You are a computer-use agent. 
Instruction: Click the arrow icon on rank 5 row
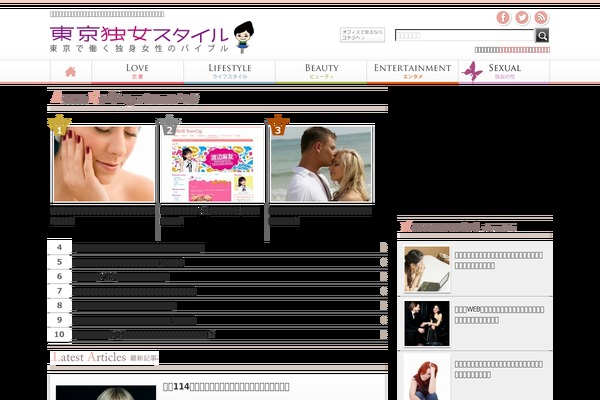384,262
